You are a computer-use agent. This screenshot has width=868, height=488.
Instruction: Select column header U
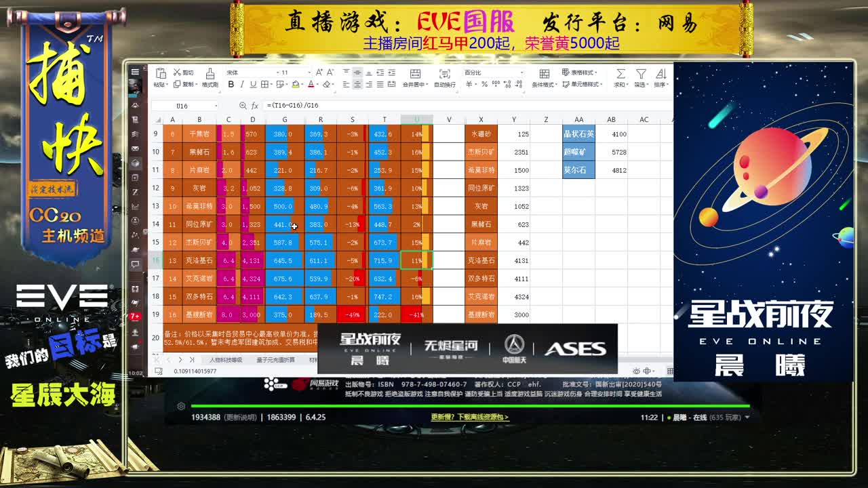416,120
